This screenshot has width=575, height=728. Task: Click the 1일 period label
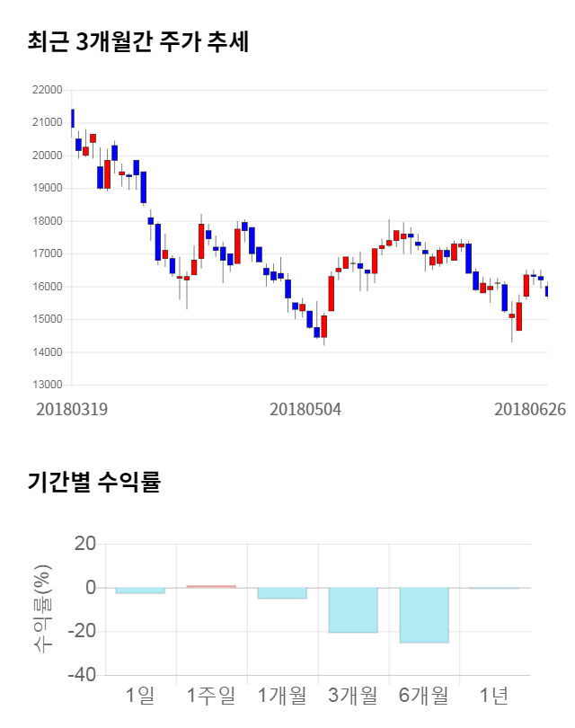(x=140, y=696)
